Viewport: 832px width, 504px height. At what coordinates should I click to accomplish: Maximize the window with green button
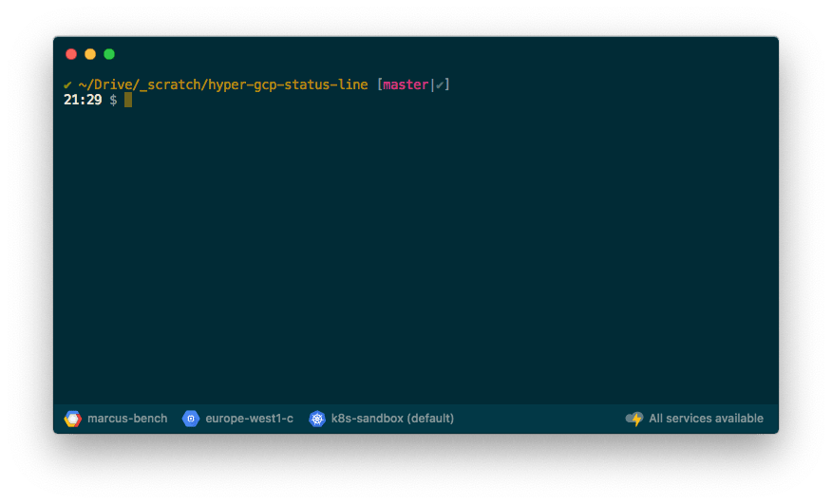tap(109, 54)
